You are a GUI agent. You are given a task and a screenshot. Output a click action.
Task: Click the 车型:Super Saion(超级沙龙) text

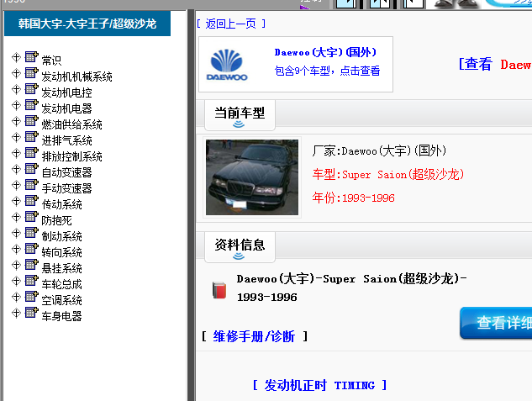[388, 174]
